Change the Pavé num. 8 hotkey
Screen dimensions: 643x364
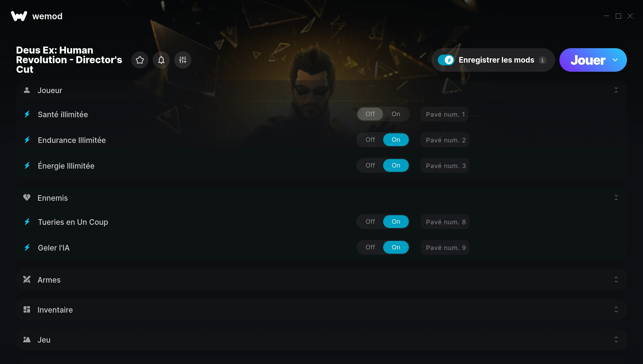(x=445, y=222)
